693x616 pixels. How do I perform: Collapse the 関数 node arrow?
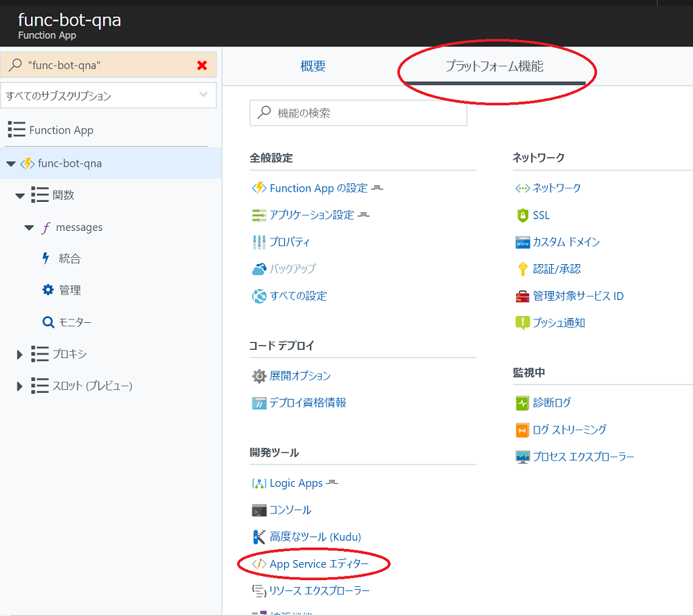[x=20, y=196]
